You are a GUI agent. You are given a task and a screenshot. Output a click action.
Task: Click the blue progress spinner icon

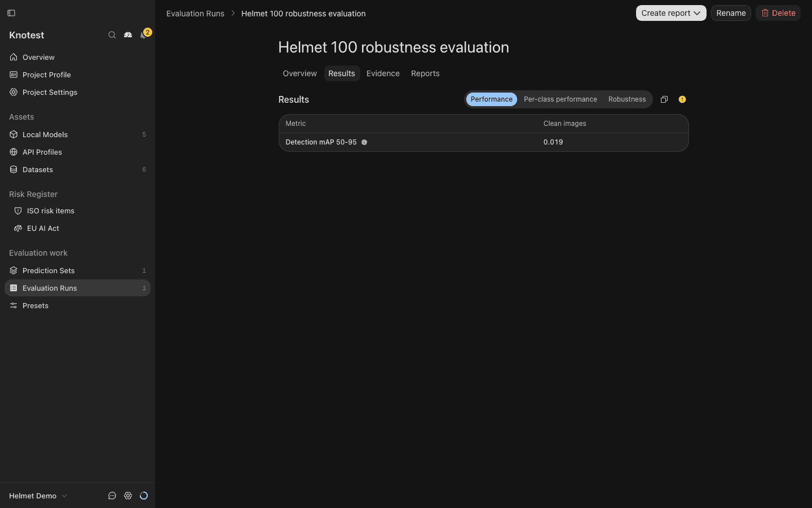point(144,496)
